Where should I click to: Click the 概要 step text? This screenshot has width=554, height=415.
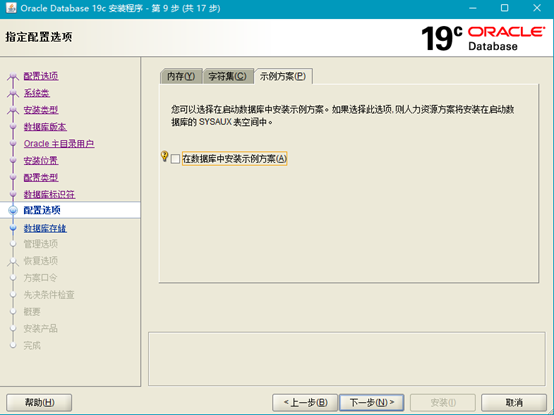click(32, 312)
